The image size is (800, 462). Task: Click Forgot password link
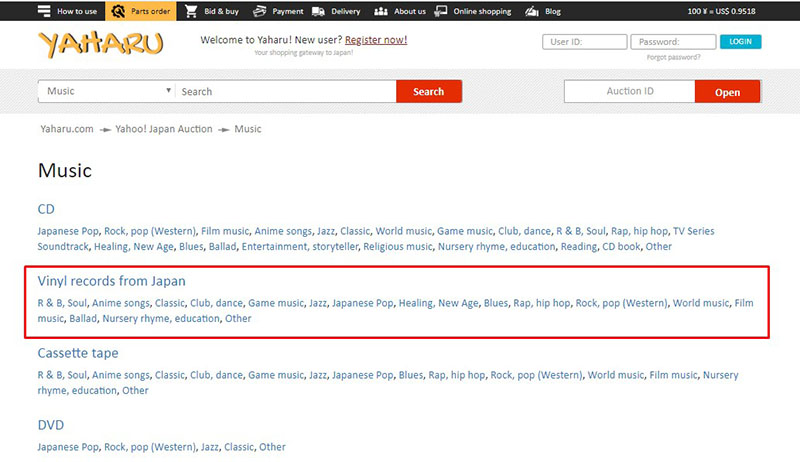(x=673, y=57)
